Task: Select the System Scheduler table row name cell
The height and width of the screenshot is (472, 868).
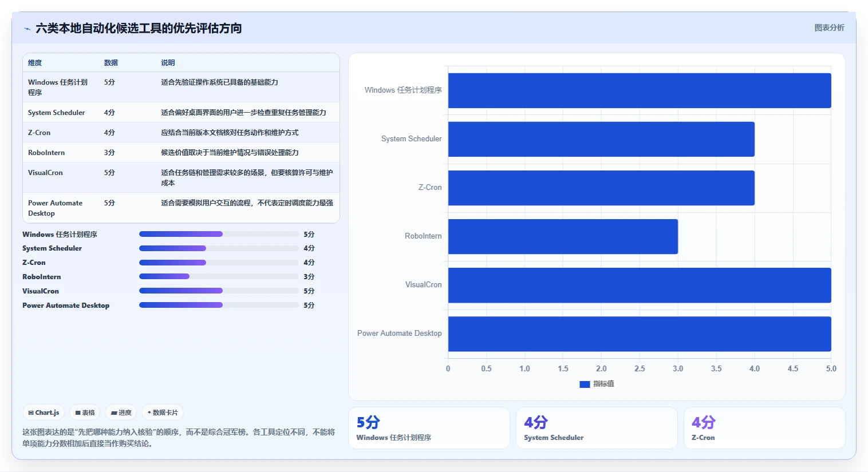Action: (56, 113)
